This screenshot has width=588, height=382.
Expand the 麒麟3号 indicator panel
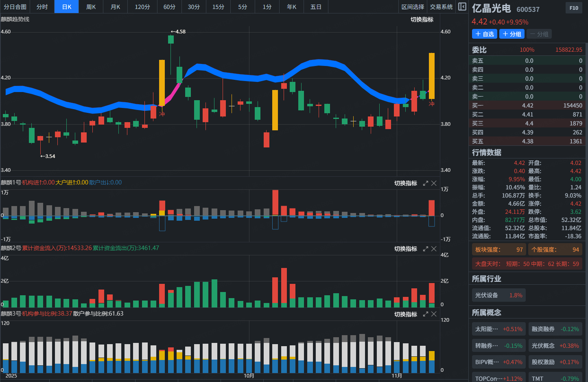click(x=426, y=314)
